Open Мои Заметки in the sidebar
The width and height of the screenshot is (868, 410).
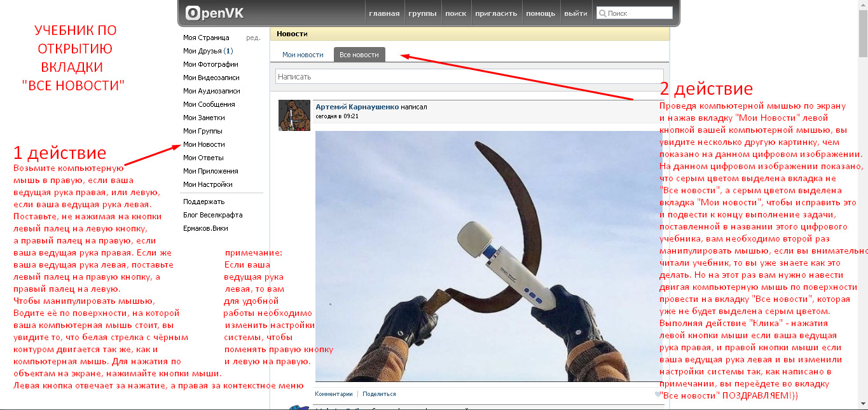(203, 118)
